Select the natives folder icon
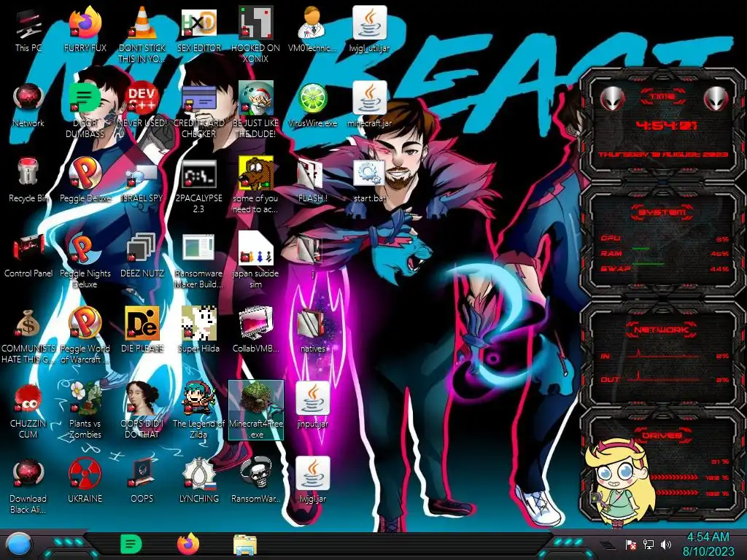Screen dimensions: 747x560 [x=312, y=331]
